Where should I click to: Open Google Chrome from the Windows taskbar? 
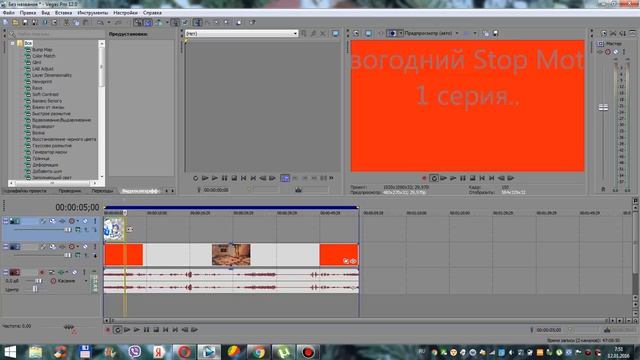tap(258, 352)
